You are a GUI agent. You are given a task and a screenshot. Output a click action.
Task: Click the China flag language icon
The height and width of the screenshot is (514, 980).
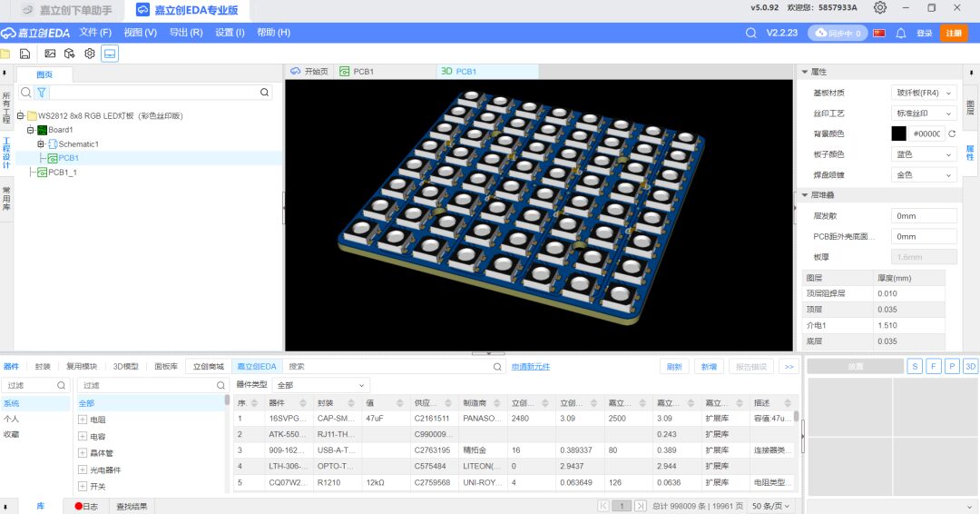click(x=879, y=33)
